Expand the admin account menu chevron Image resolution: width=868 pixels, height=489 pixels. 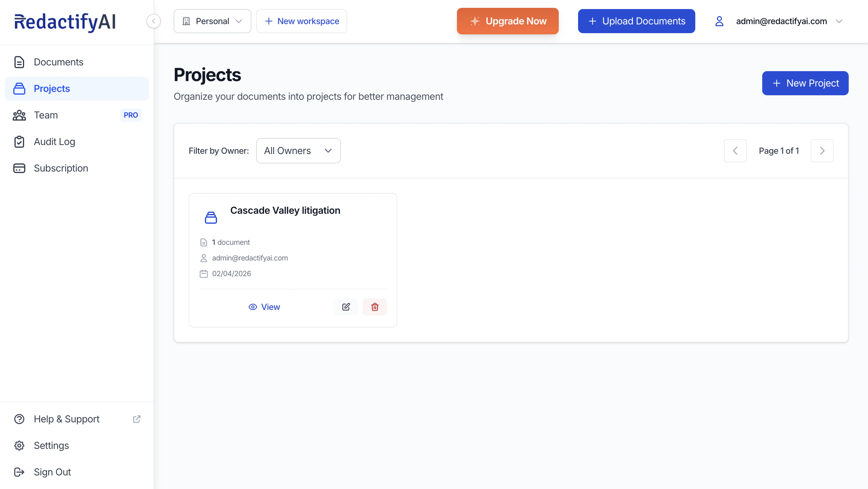pos(839,21)
